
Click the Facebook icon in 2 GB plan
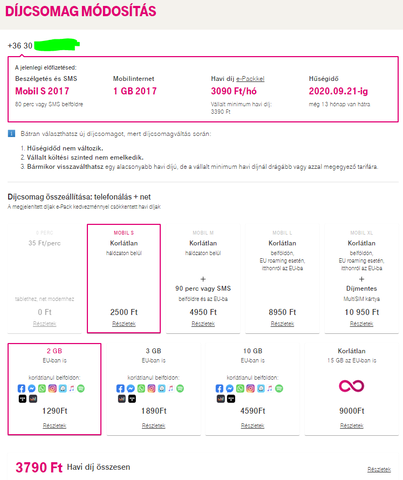(x=21, y=388)
